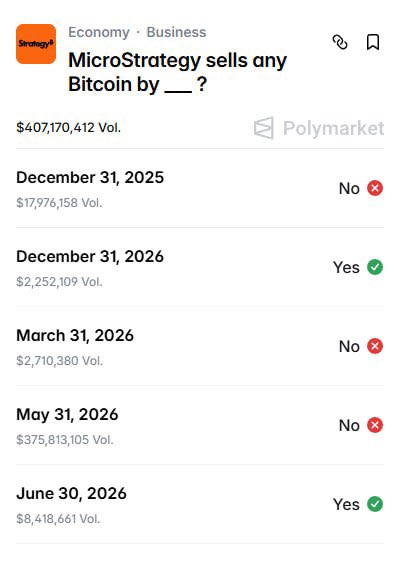Select the May 31, 2026 outcome

200,425
